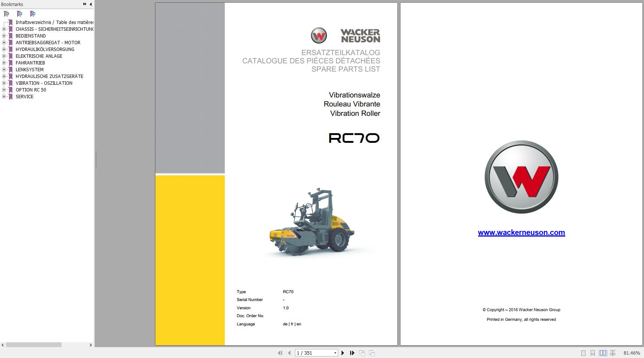Click the bookmarks scrollbar left arrow
The width and height of the screenshot is (644, 358).
point(3,345)
